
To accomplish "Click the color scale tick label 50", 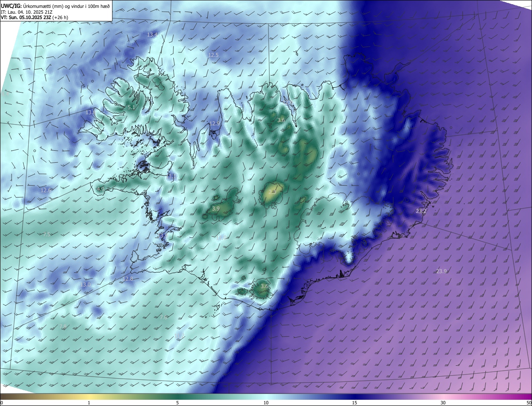I will pyautogui.click(x=529, y=403).
